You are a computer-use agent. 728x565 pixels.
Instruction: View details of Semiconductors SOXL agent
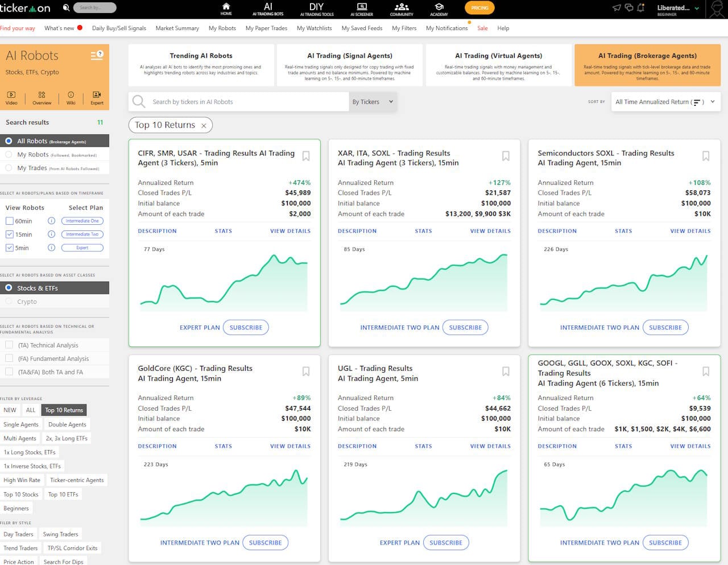coord(690,231)
